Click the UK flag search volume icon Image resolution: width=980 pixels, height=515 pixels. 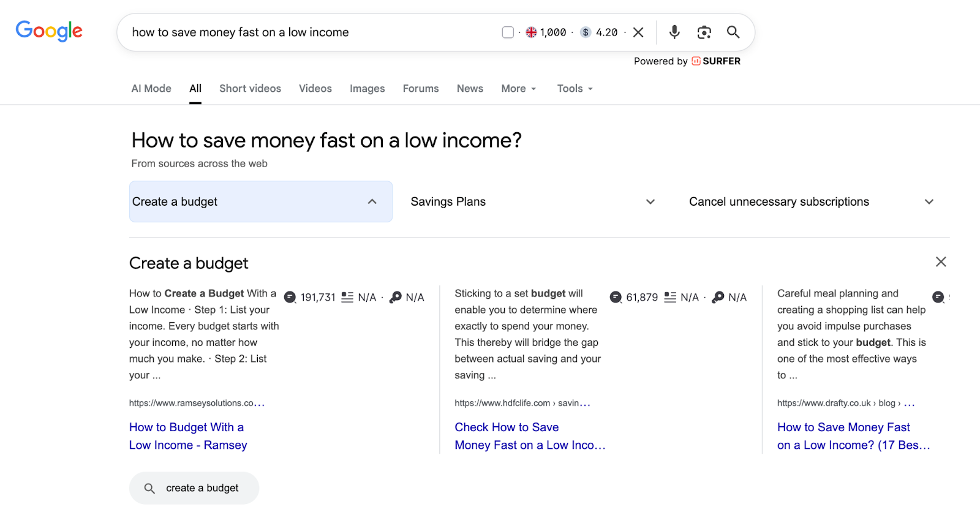531,32
